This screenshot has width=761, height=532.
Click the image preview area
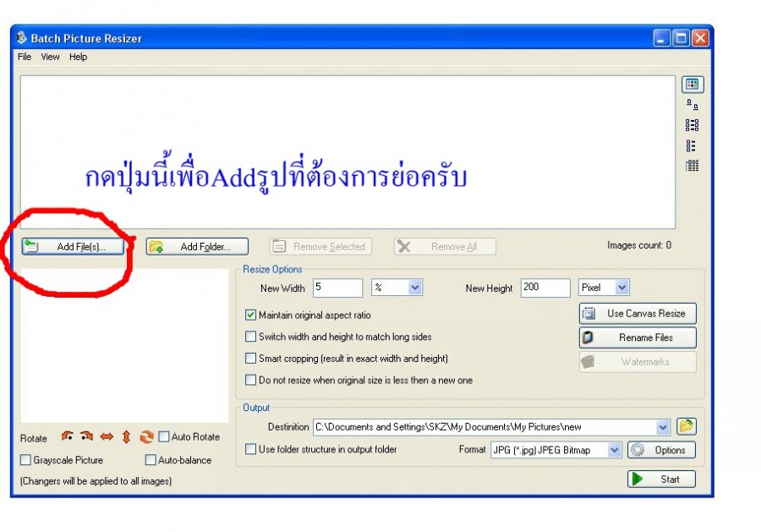point(125,345)
